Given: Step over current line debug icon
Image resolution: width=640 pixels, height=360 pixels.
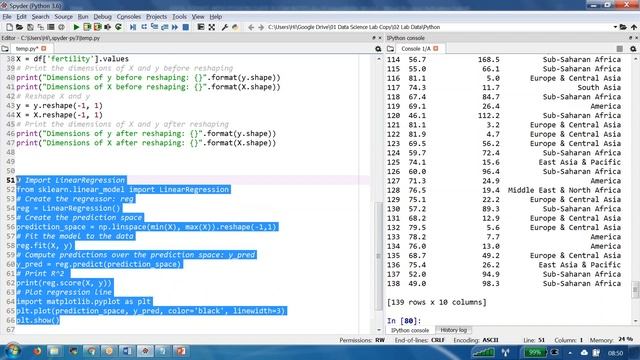Looking at the screenshot, I should (x=144, y=27).
